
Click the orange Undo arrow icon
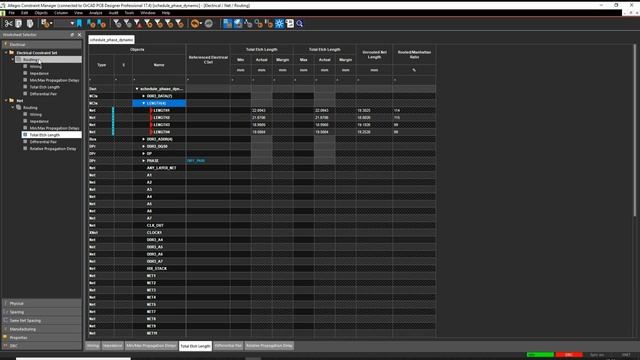[195, 24]
